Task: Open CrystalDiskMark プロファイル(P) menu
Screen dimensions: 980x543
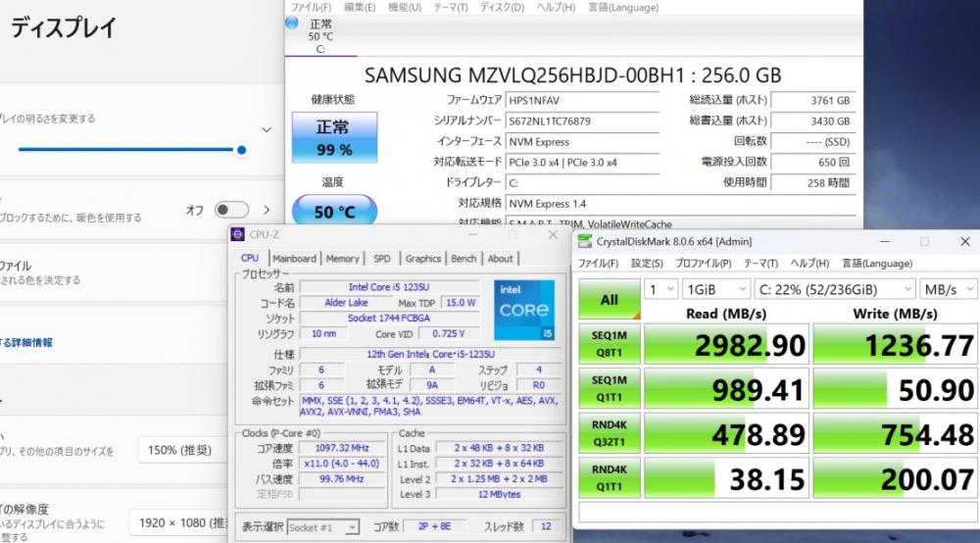Action: click(703, 263)
